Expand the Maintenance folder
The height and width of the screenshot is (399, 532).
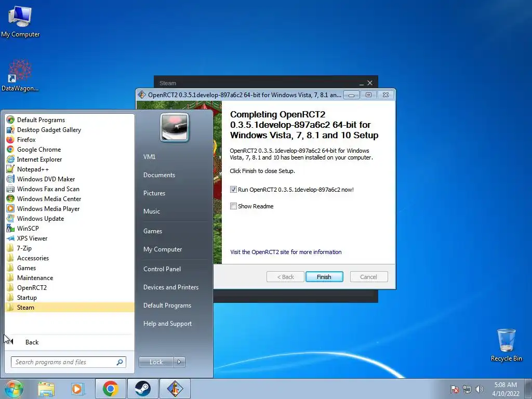[35, 277]
